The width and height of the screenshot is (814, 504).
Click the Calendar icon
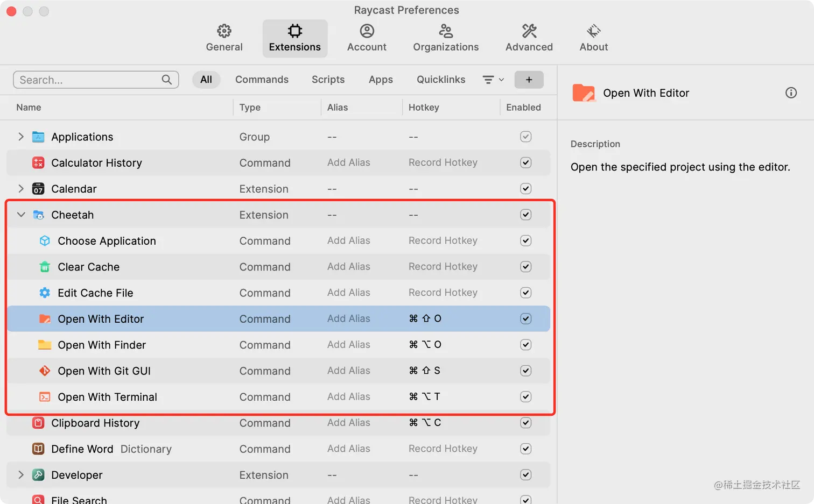coord(38,189)
